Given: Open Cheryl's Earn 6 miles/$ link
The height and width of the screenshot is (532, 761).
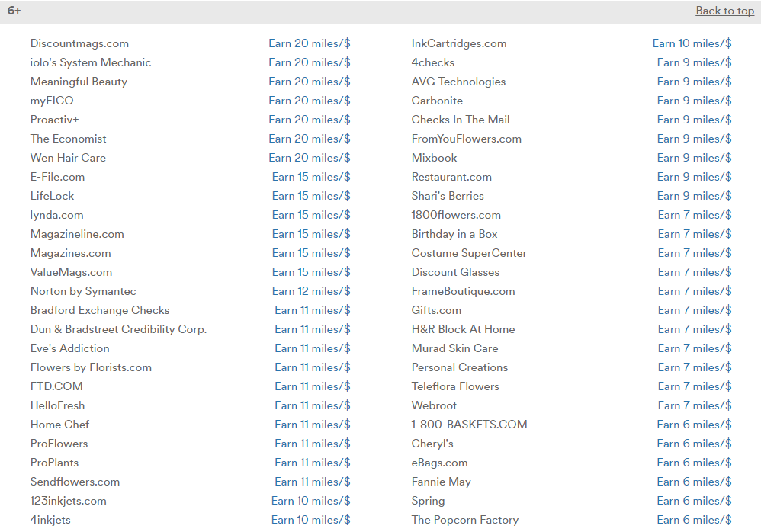Looking at the screenshot, I should click(x=694, y=444).
